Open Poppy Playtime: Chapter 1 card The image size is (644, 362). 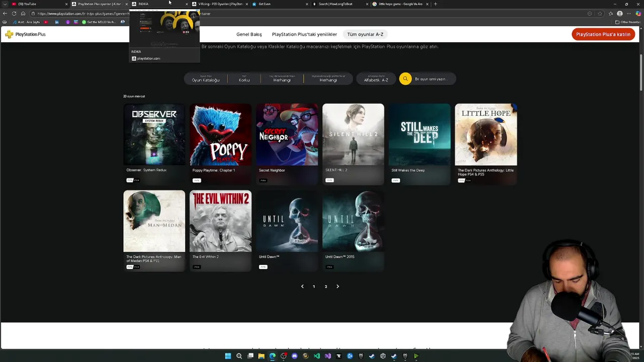click(x=220, y=144)
